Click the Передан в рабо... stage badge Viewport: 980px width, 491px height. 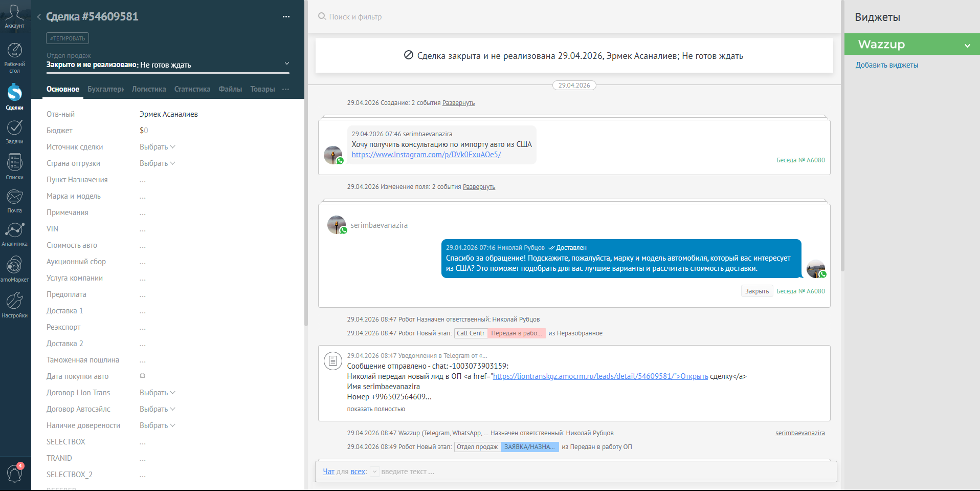click(517, 333)
